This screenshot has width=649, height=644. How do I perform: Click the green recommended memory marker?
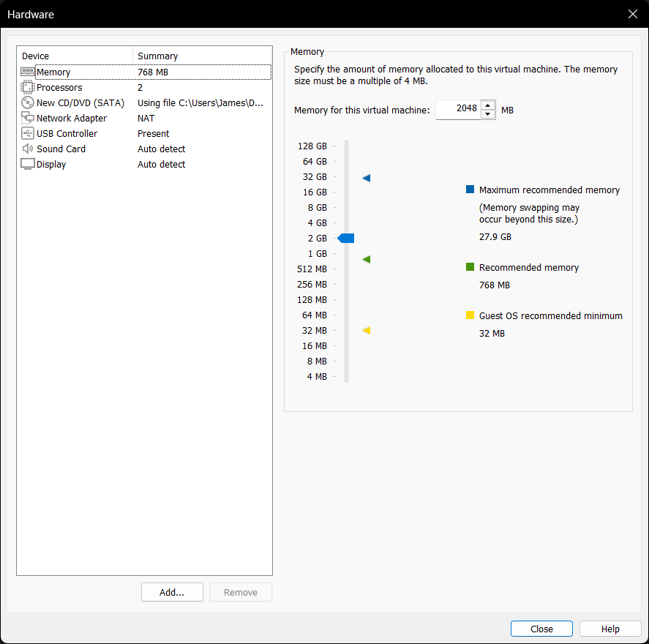pos(367,259)
